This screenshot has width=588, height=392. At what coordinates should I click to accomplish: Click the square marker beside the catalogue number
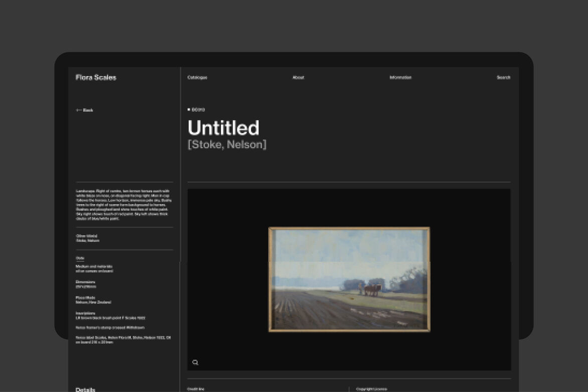pos(189,109)
